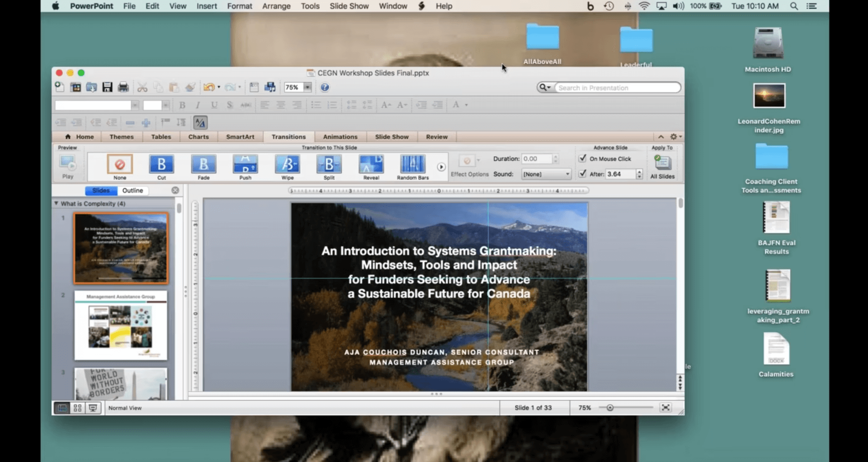Image resolution: width=868 pixels, height=462 pixels.
Task: Switch sidebar to Outline view
Action: 132,191
